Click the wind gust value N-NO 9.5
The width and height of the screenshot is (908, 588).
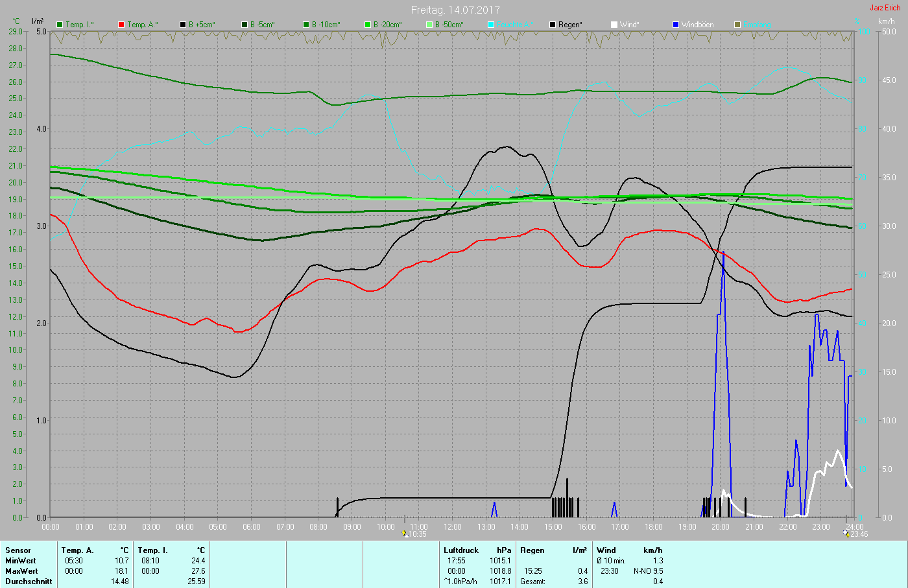(x=649, y=571)
